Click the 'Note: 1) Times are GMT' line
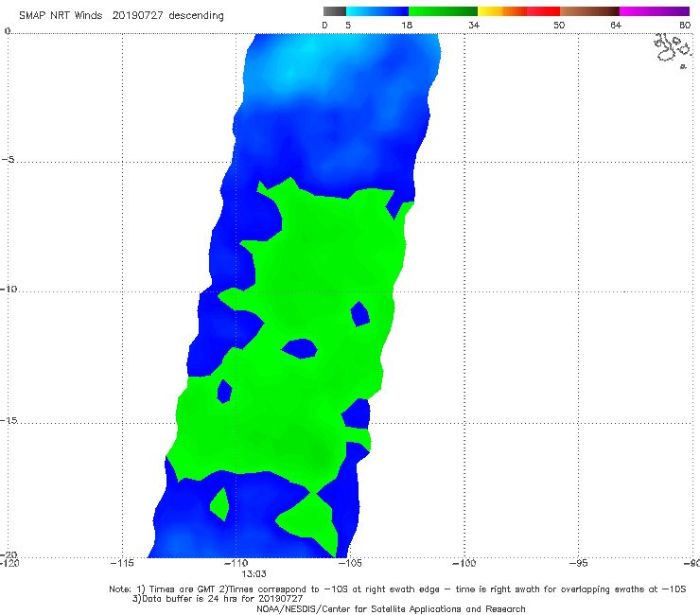This screenshot has width=700, height=615. 397,589
